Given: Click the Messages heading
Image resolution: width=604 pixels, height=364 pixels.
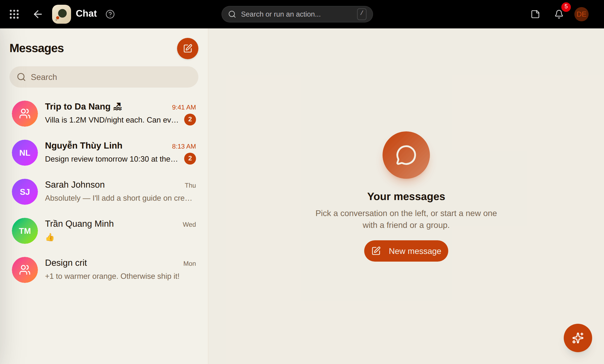Looking at the screenshot, I should tap(37, 48).
